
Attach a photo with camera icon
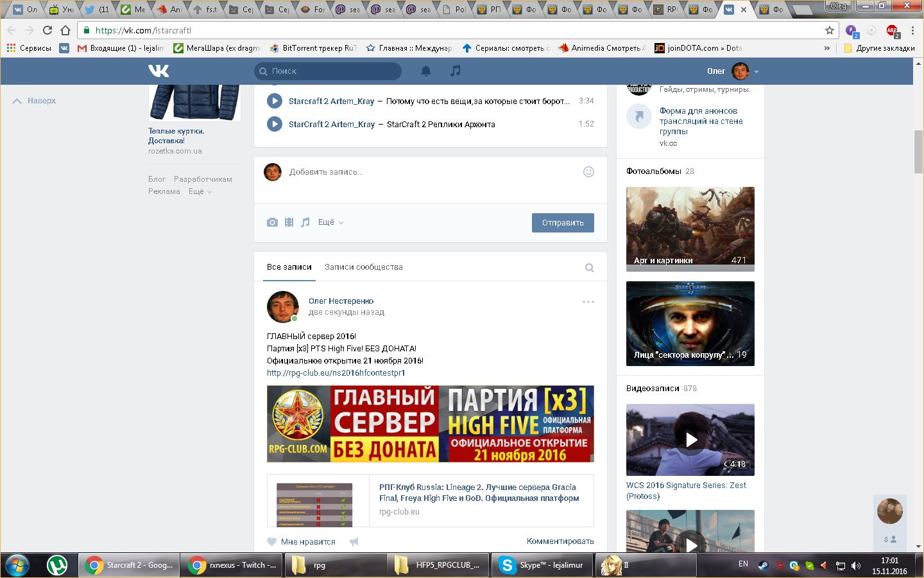tap(273, 222)
